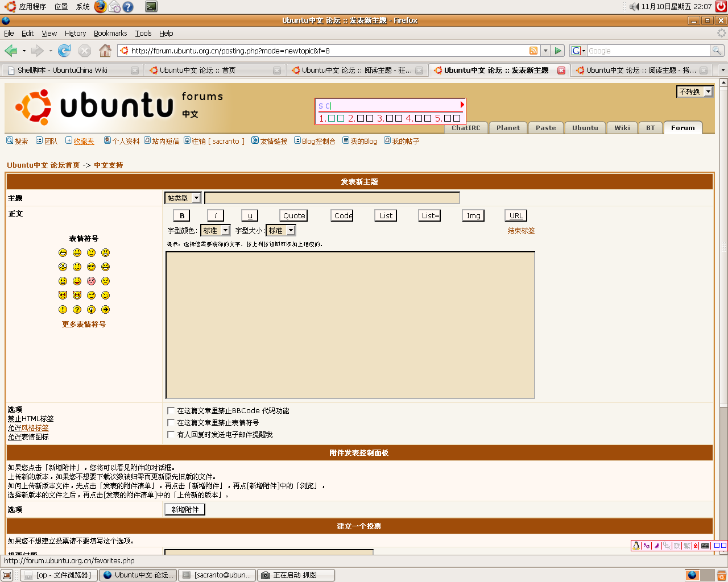Click inside the message body text area

pos(350,325)
